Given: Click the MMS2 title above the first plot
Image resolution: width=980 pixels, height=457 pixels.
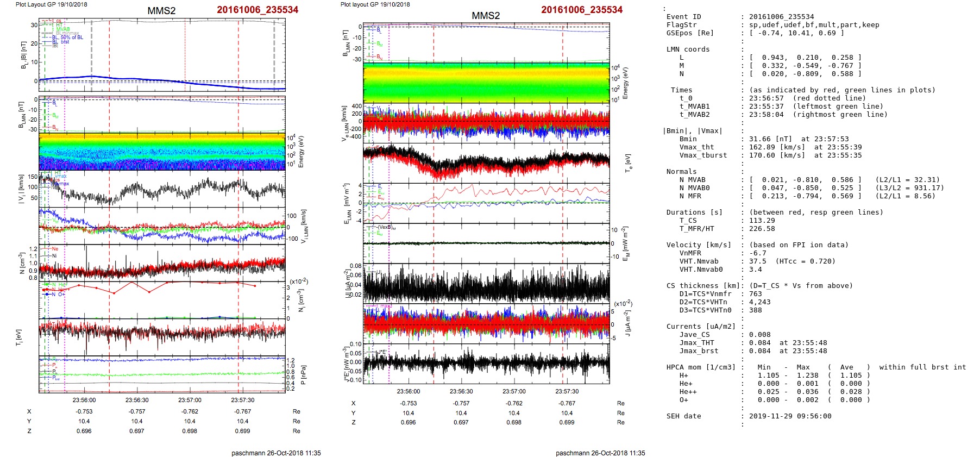Looking at the screenshot, I should coord(161,11).
